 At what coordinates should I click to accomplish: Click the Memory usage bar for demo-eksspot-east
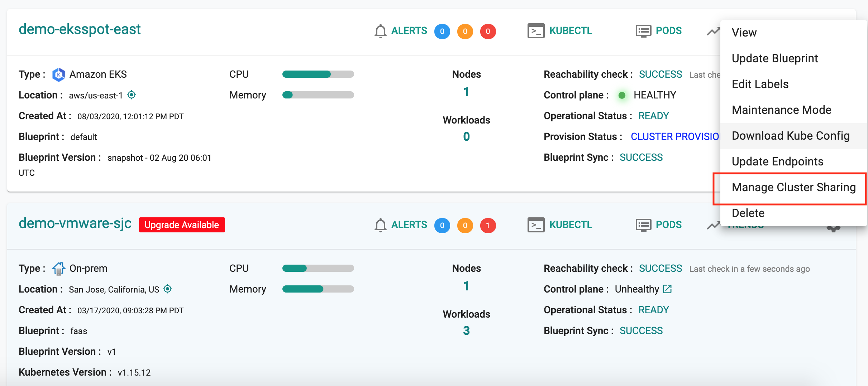tap(318, 95)
